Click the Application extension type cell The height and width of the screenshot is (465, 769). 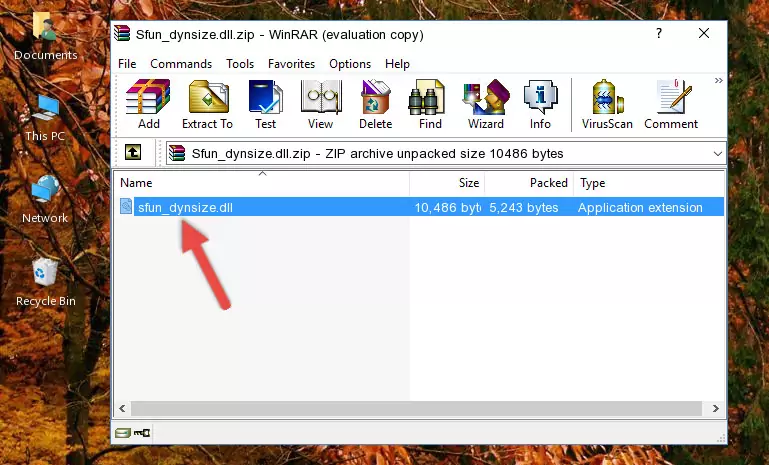pyautogui.click(x=640, y=207)
